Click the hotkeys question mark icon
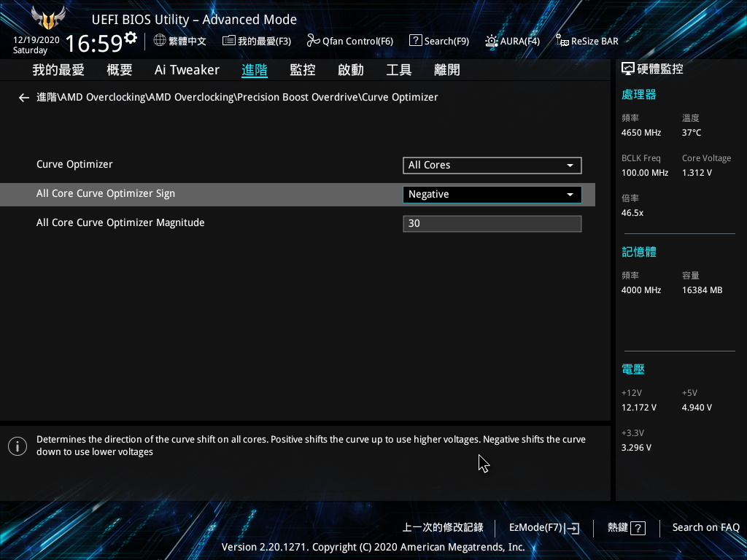747x560 pixels. click(638, 528)
